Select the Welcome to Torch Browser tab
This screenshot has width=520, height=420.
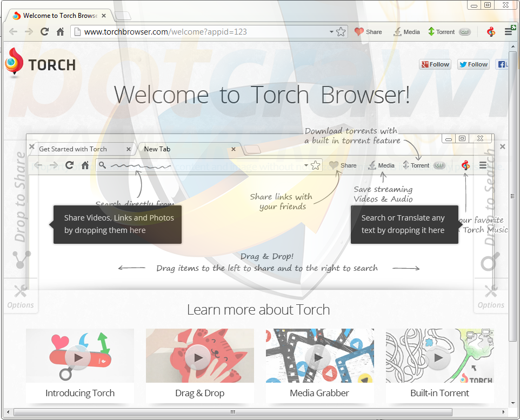(x=56, y=16)
